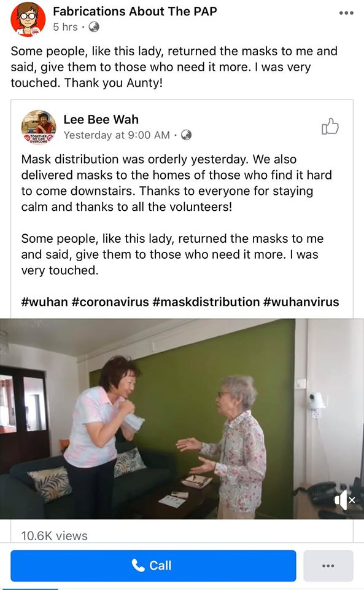Click the blue Call button
364x590 pixels.
pyautogui.click(x=153, y=565)
